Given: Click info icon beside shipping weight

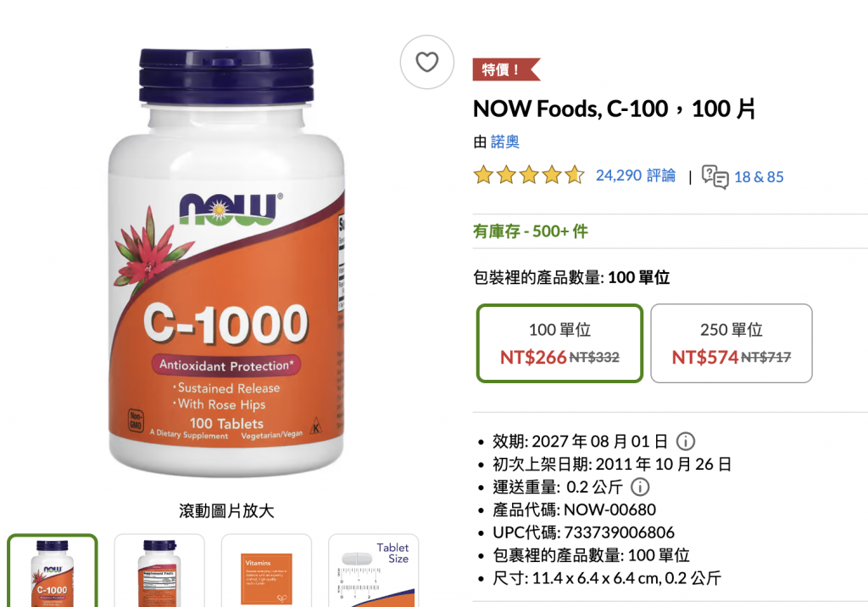Looking at the screenshot, I should [x=640, y=487].
